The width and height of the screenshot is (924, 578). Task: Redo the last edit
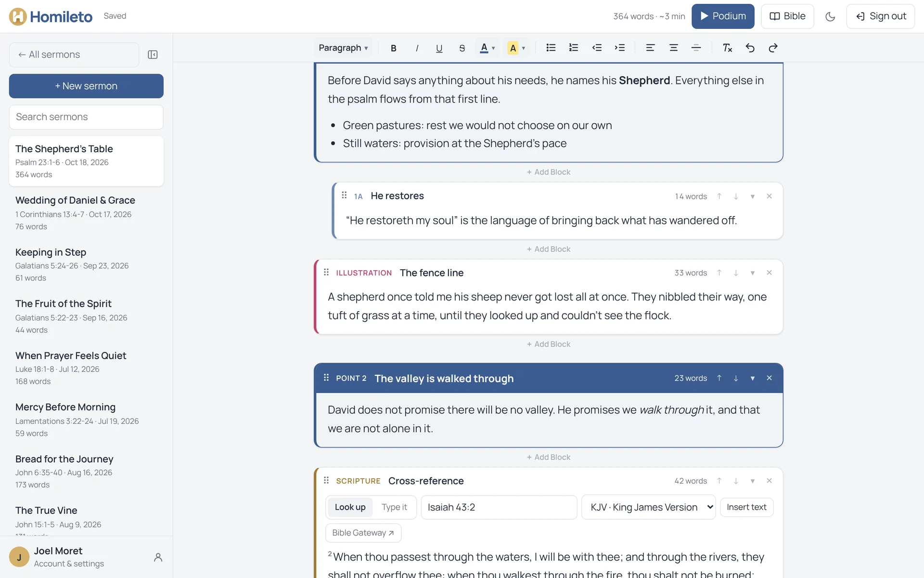pos(773,48)
